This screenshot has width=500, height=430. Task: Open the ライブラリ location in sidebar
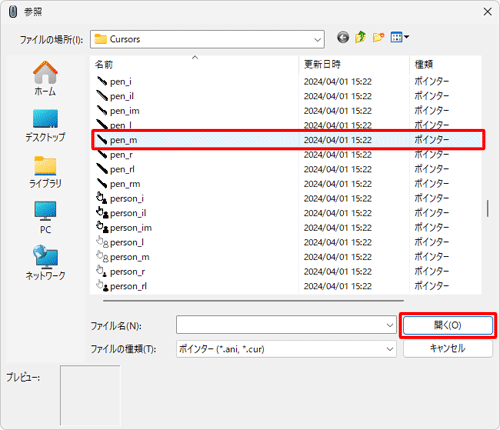click(x=45, y=172)
